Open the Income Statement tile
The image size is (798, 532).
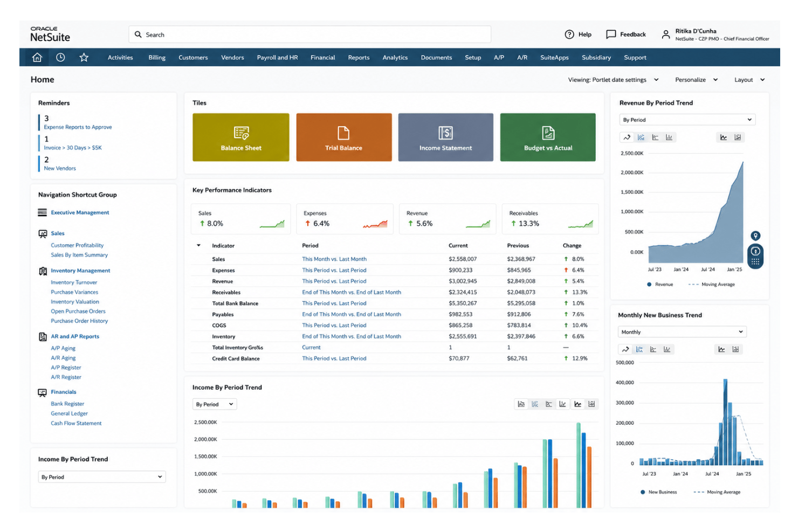[x=446, y=137]
